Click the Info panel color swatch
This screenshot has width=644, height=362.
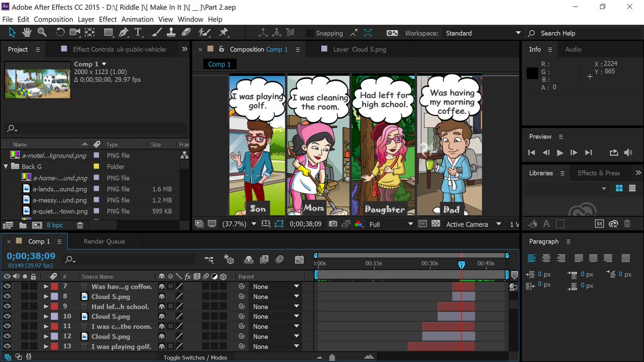tap(532, 73)
